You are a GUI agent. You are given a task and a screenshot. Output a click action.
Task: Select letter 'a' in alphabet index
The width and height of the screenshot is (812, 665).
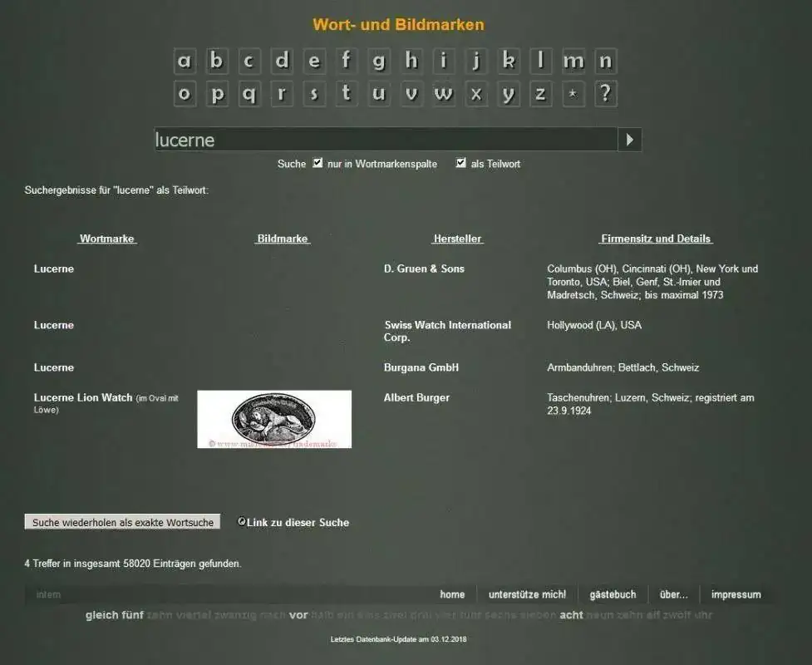pos(185,62)
